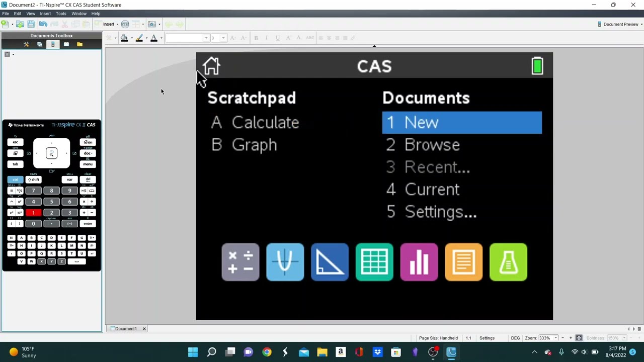Click the variables (var) toolbar icon
The width and height of the screenshot is (644, 362).
125,24
